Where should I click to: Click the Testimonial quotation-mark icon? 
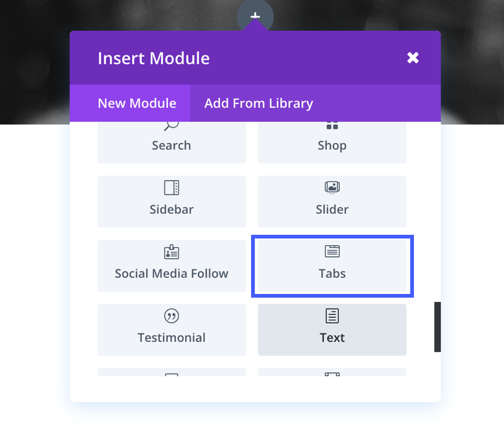[x=171, y=316]
